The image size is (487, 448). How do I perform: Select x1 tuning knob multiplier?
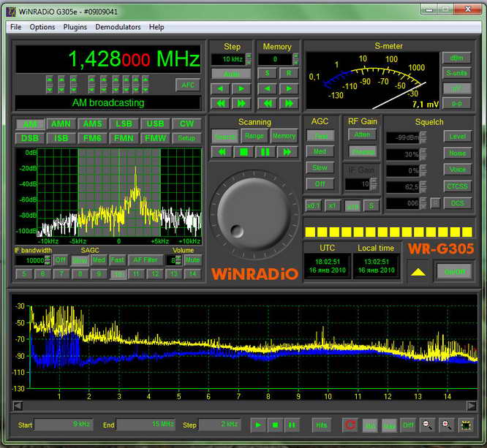pyautogui.click(x=332, y=206)
